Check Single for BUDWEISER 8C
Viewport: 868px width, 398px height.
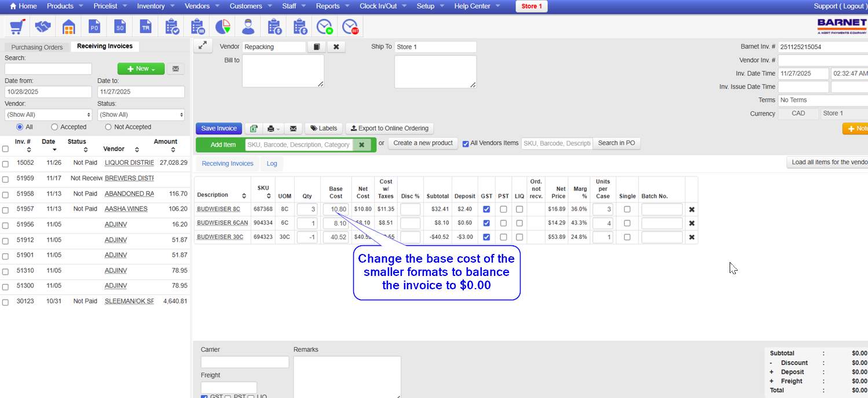[627, 209]
